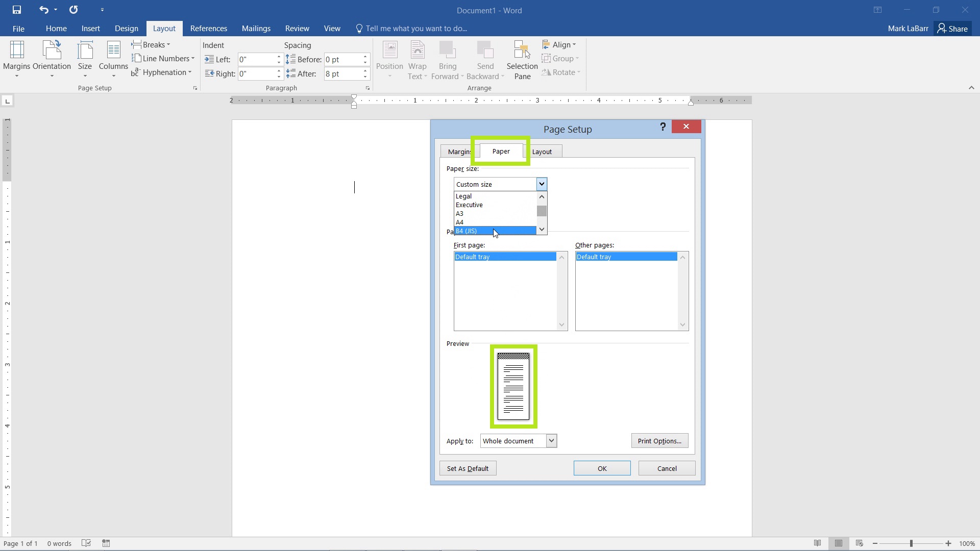Image resolution: width=980 pixels, height=551 pixels.
Task: Open the Selection Pane
Action: click(521, 59)
